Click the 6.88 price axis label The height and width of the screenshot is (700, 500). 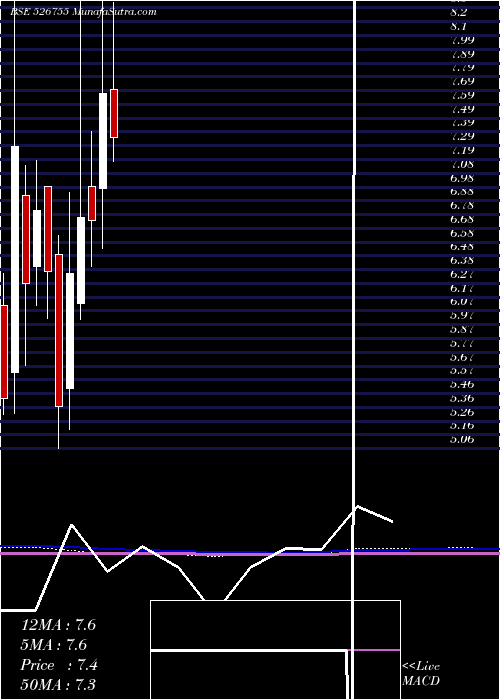[462, 192]
